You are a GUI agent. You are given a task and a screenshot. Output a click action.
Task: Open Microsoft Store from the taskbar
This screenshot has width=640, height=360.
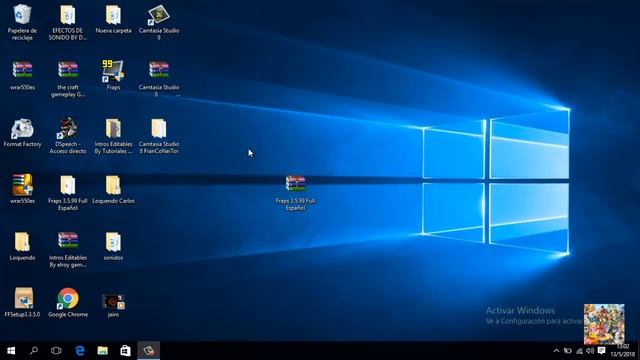pyautogui.click(x=125, y=351)
